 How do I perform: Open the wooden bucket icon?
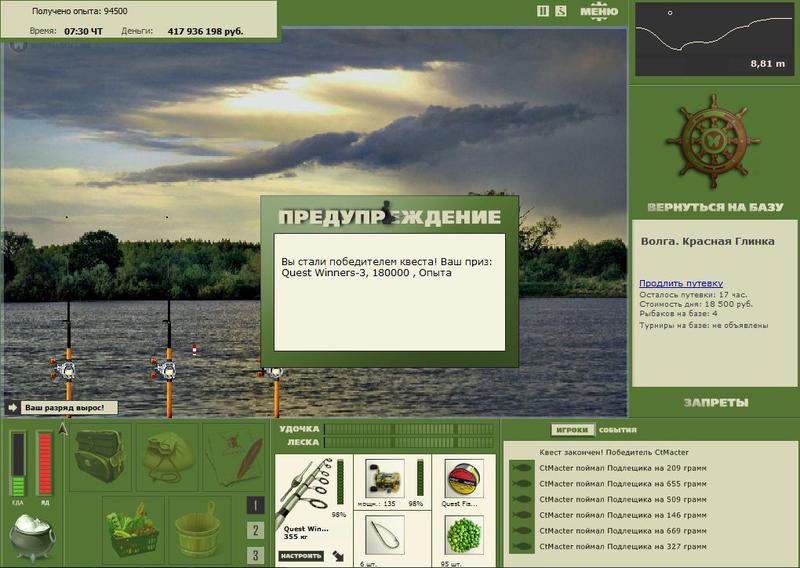pos(198,530)
